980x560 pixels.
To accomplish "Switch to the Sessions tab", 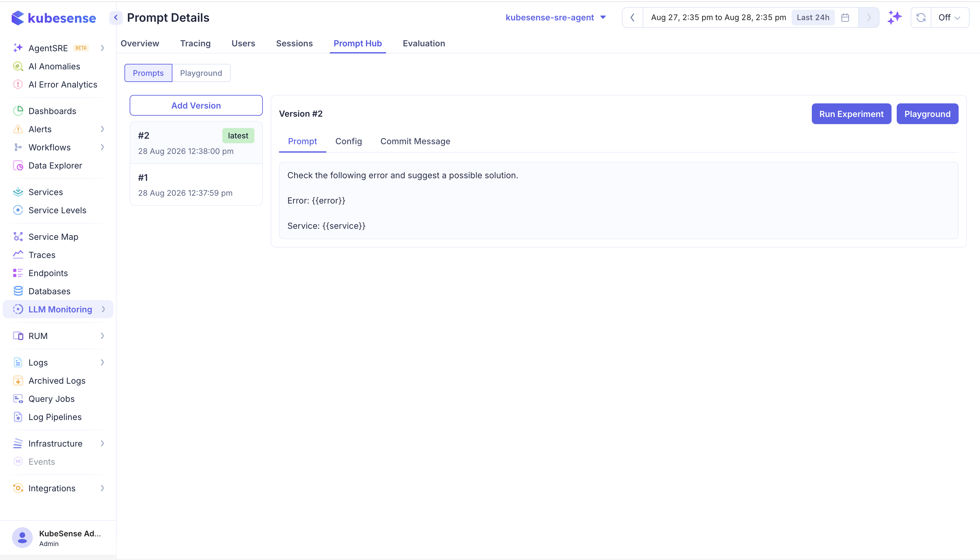I will click(x=294, y=43).
